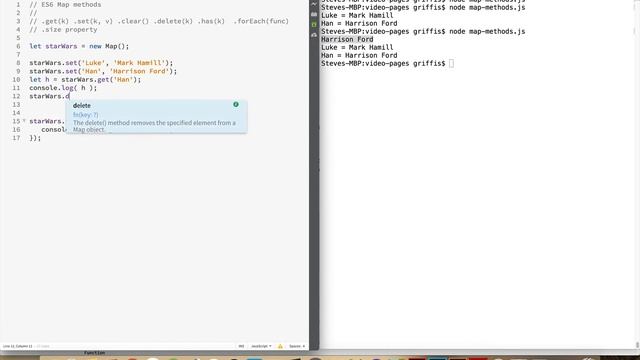
Task: Place cursor in the ES6 Map methods comment
Action: coord(65,4)
